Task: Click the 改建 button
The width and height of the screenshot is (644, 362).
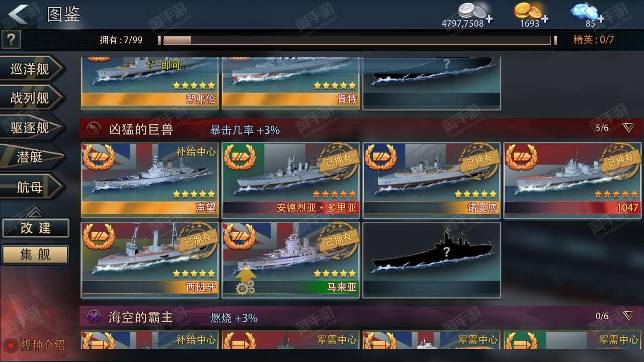Action: click(x=35, y=228)
